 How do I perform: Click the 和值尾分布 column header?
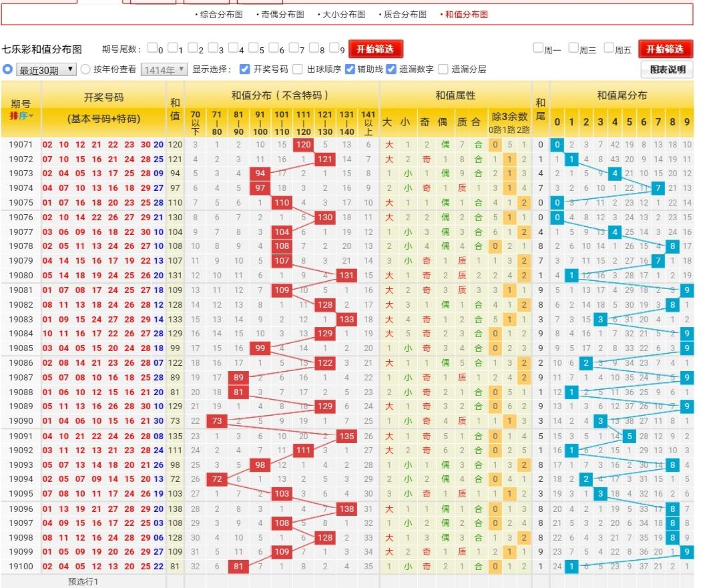click(622, 95)
